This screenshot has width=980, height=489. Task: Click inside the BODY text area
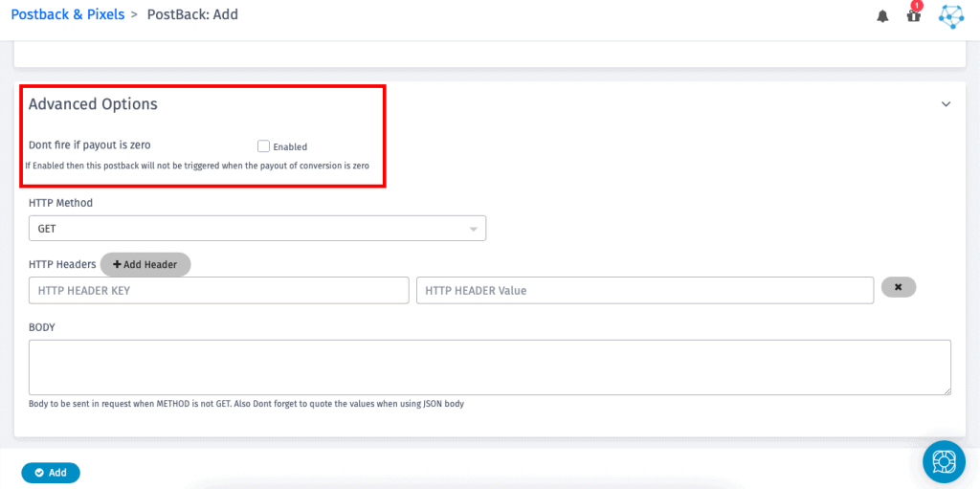click(489, 367)
